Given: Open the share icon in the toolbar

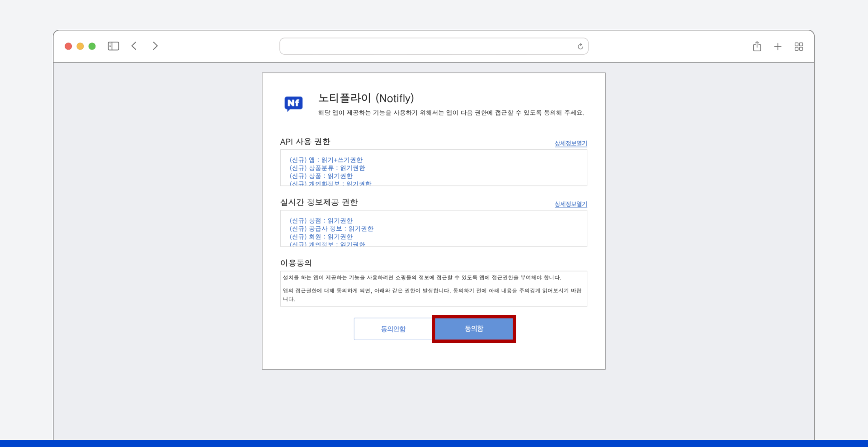Looking at the screenshot, I should coord(757,46).
